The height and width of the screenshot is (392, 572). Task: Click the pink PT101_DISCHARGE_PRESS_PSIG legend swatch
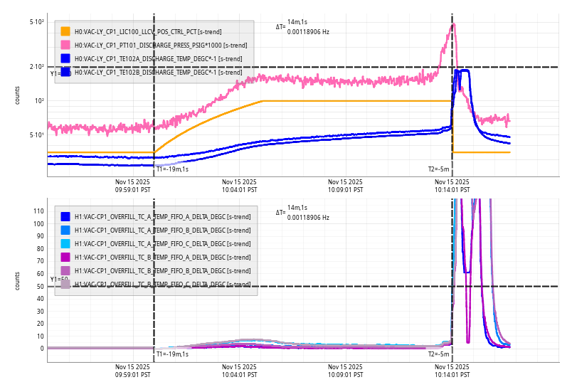point(65,45)
